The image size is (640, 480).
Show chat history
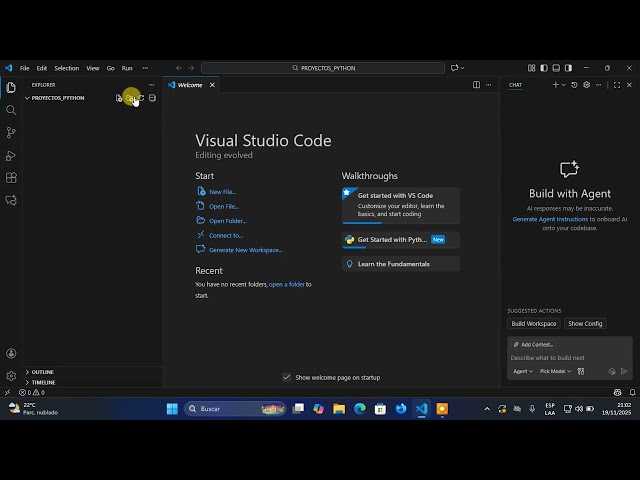point(574,85)
